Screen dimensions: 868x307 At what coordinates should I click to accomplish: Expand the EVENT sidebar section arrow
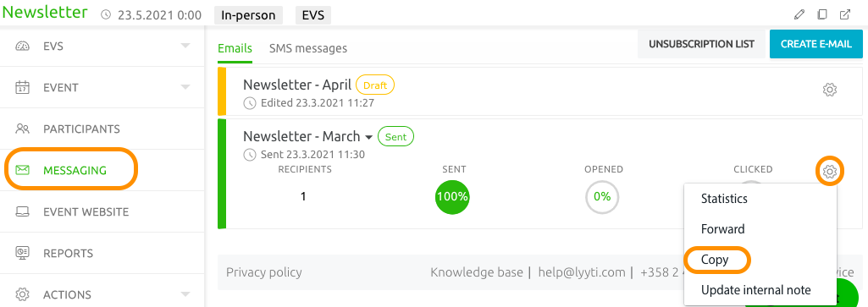click(185, 87)
